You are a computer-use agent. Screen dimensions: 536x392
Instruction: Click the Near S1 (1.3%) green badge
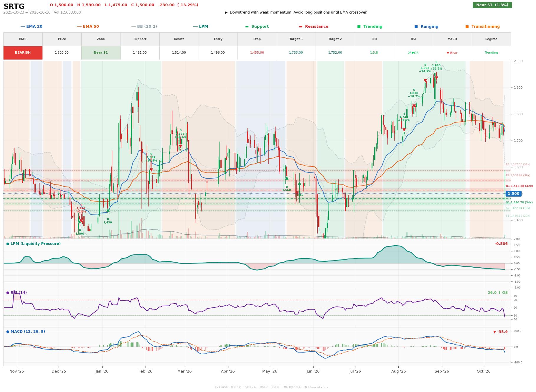pos(492,5)
